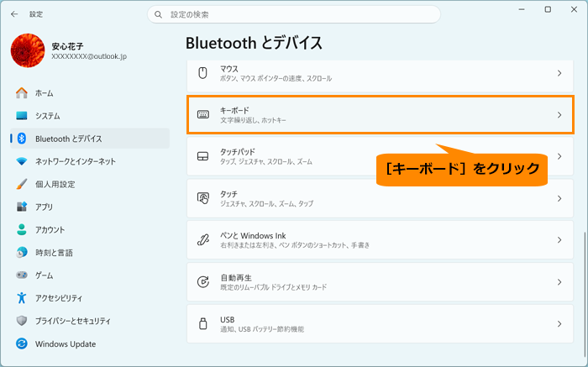
Task: Open the USB settings row
Action: pos(381,323)
